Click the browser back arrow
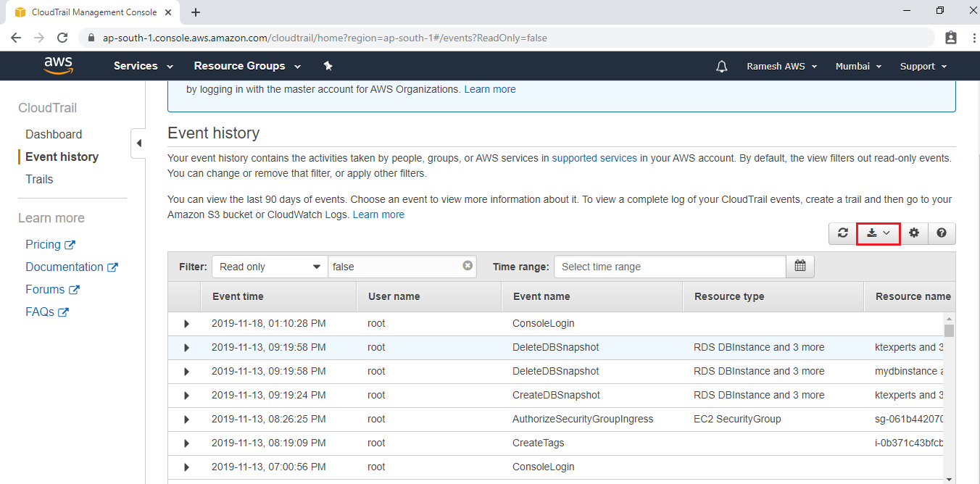This screenshot has width=980, height=484. click(16, 37)
